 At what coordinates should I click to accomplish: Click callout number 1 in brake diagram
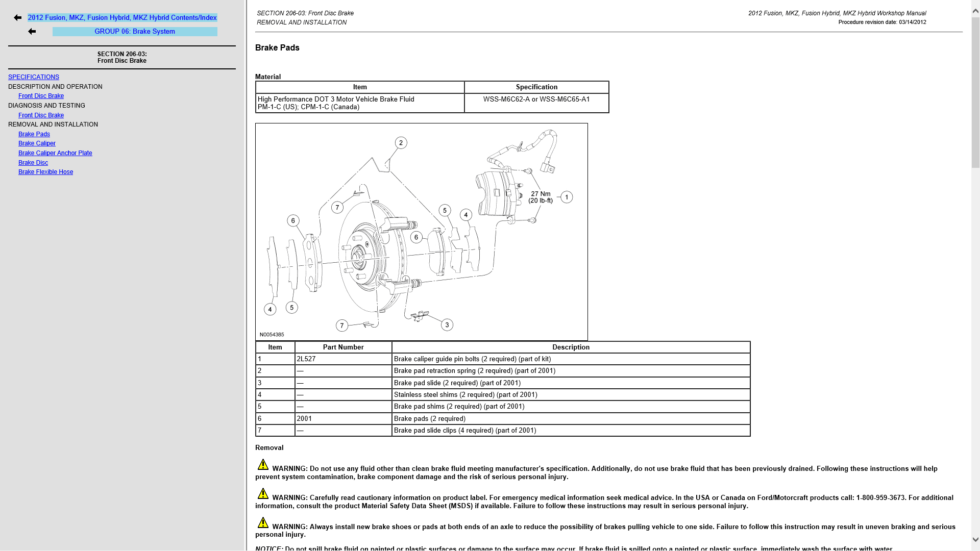[566, 197]
